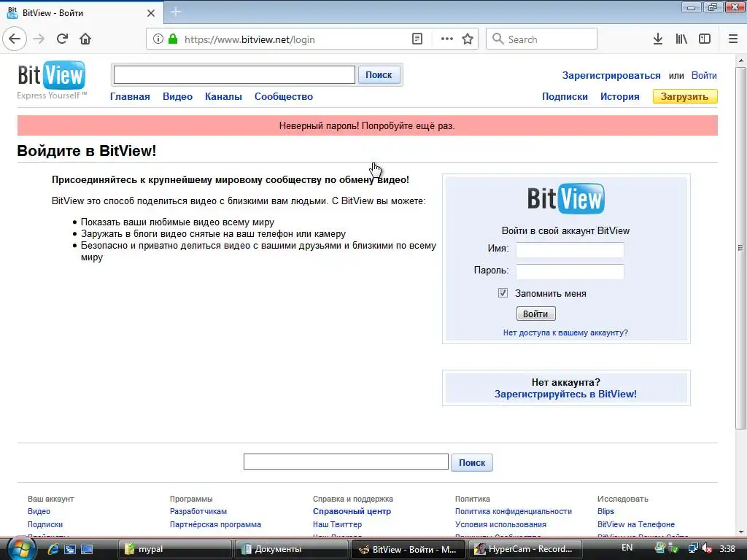Open a new tab with plus button
The height and width of the screenshot is (560, 747).
(x=176, y=12)
